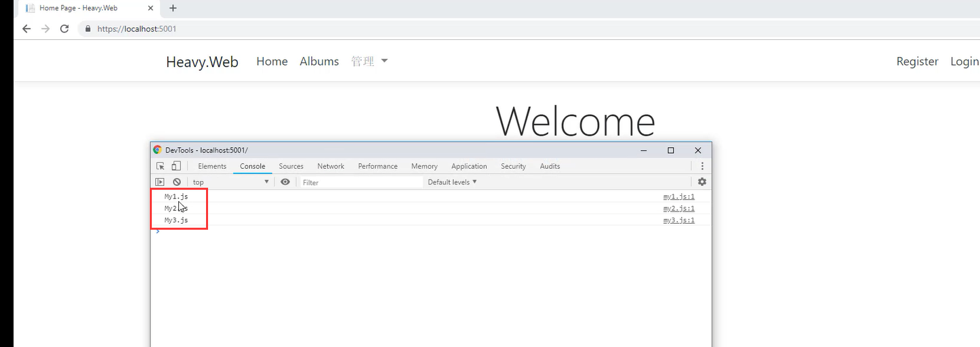Switch to the Network tab
The width and height of the screenshot is (980, 347).
331,166
